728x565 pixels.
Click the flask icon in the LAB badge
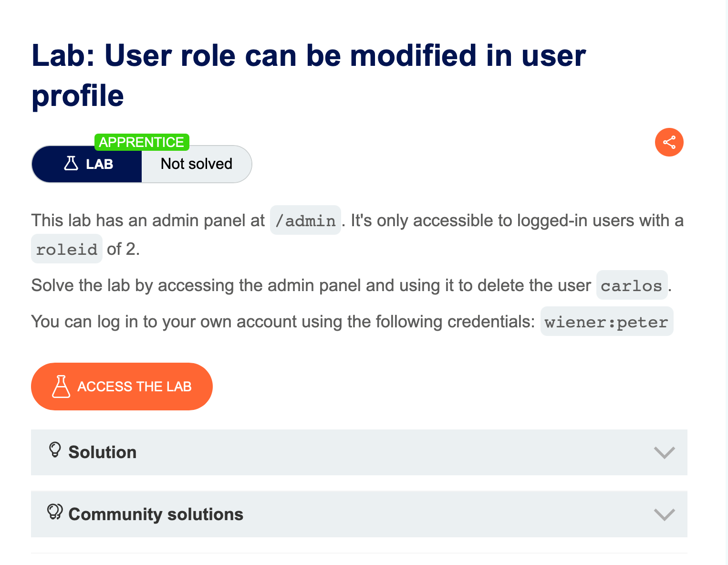click(x=71, y=164)
